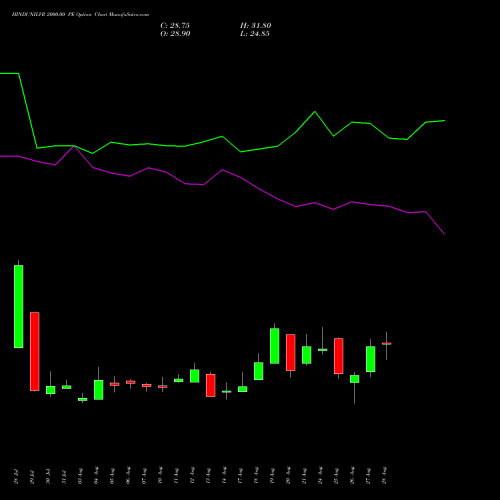Click the close value C: 28.75
The width and height of the screenshot is (500, 500).
coord(175,26)
